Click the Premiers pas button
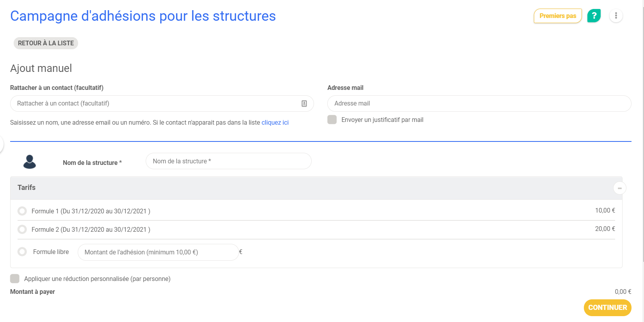The height and width of the screenshot is (322, 644). [x=558, y=16]
